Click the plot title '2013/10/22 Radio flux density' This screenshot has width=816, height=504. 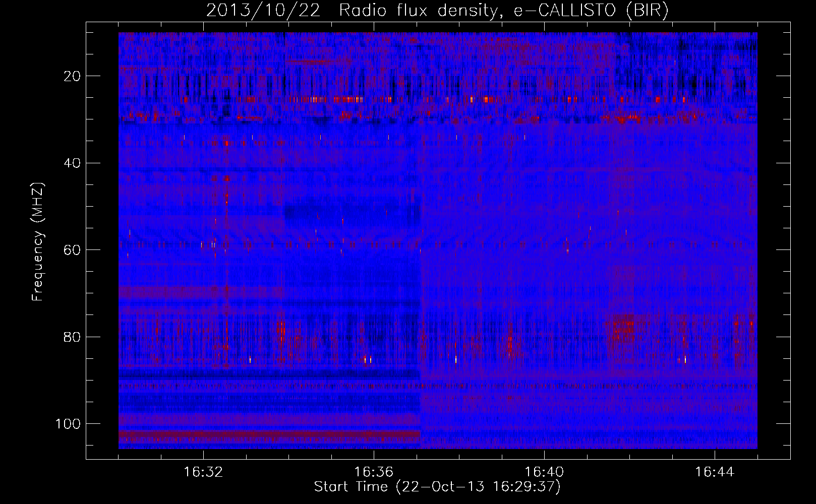(x=437, y=11)
